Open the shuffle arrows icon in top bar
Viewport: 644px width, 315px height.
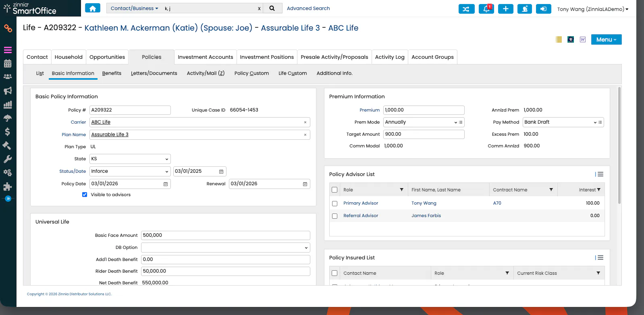466,9
